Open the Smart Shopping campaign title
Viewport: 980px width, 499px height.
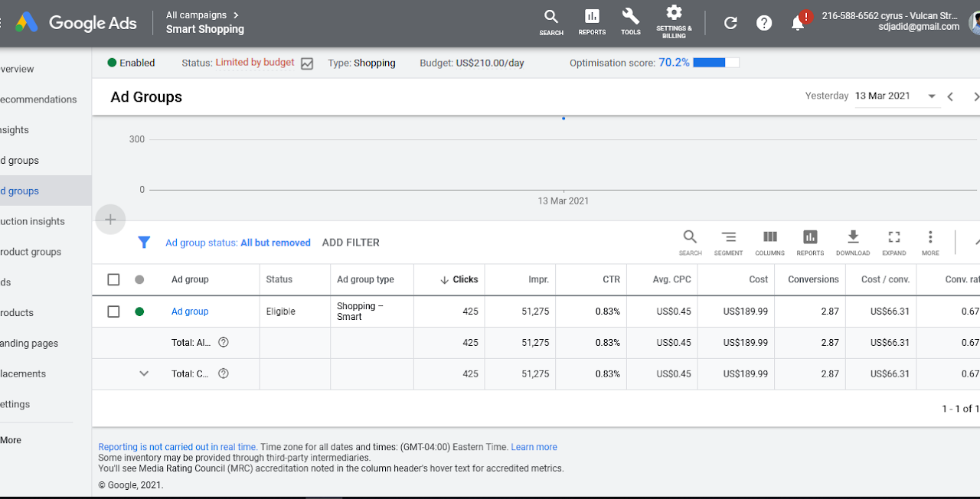(205, 29)
